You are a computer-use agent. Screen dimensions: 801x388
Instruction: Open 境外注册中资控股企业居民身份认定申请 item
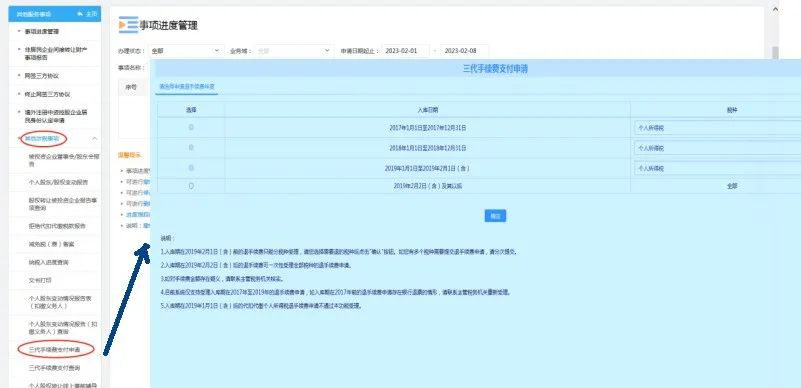coord(55,116)
